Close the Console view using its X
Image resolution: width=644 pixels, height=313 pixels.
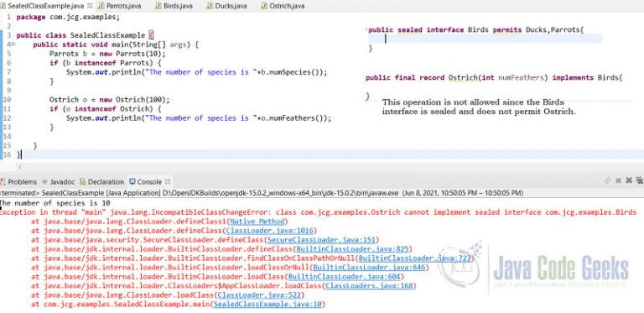[168, 181]
